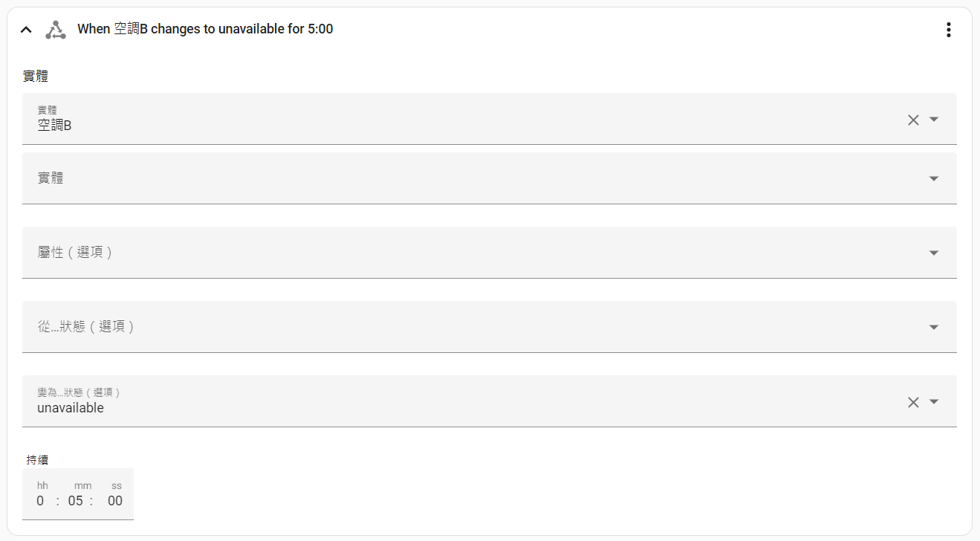Open the empty 實體 entity picker

(446, 178)
